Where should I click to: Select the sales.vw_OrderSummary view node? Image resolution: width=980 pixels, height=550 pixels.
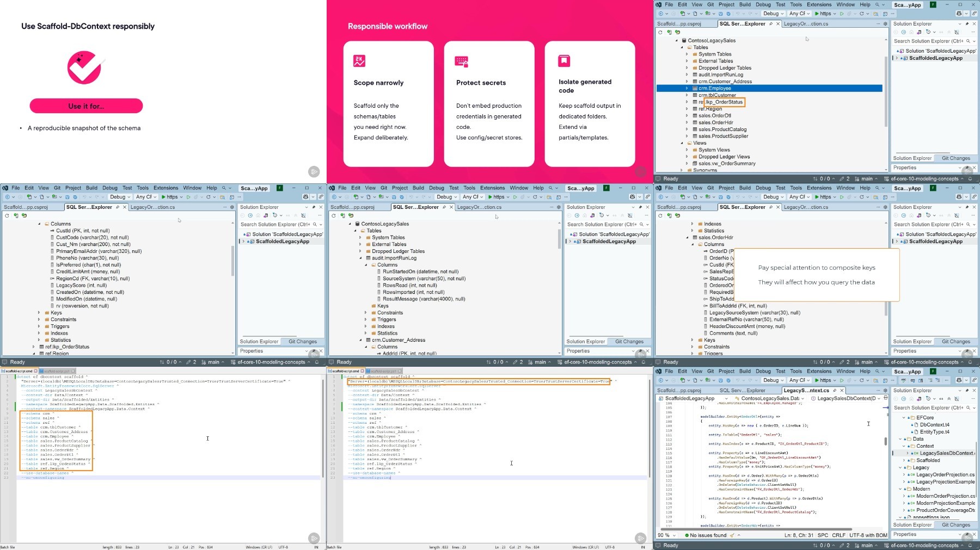(727, 163)
